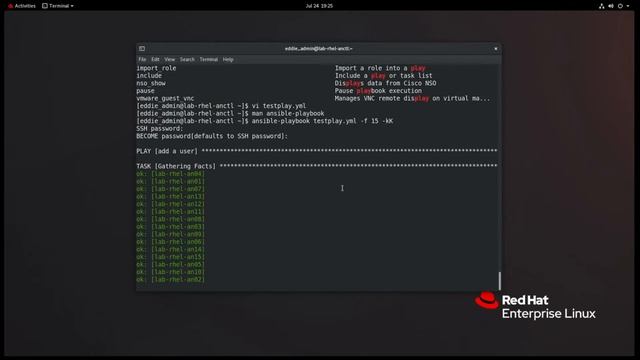Click the 'man ansible-playbook' command line
640x360 pixels.
coord(230,113)
